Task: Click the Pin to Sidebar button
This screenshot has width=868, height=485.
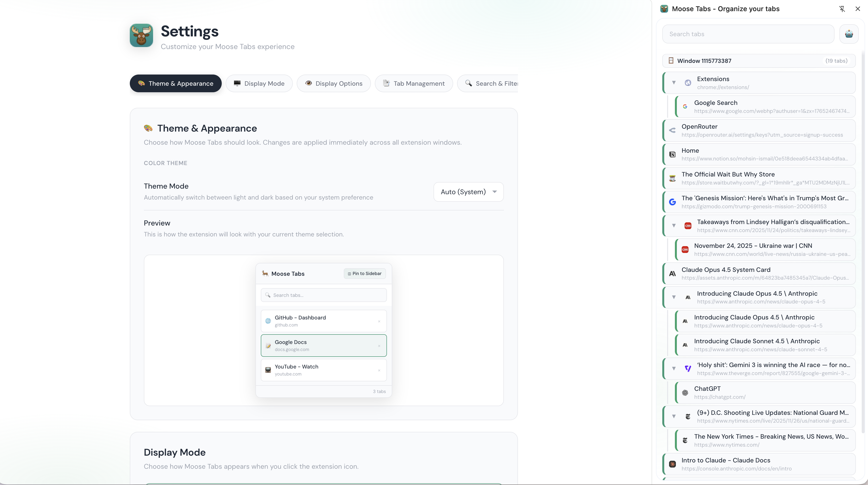Action: pyautogui.click(x=365, y=274)
